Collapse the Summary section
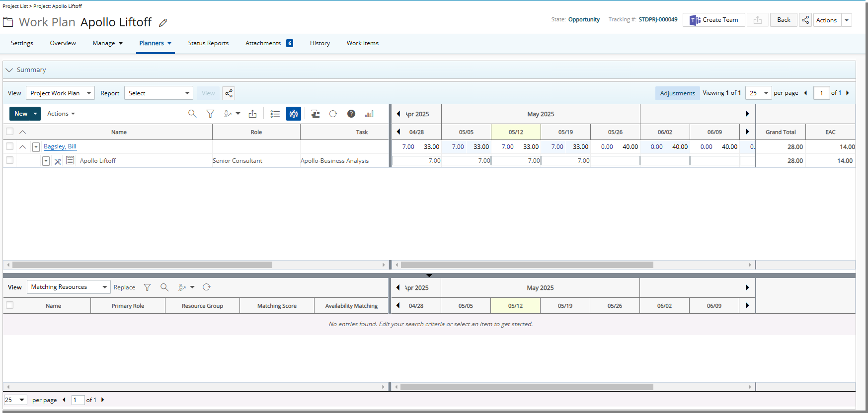The height and width of the screenshot is (413, 868). click(x=9, y=70)
